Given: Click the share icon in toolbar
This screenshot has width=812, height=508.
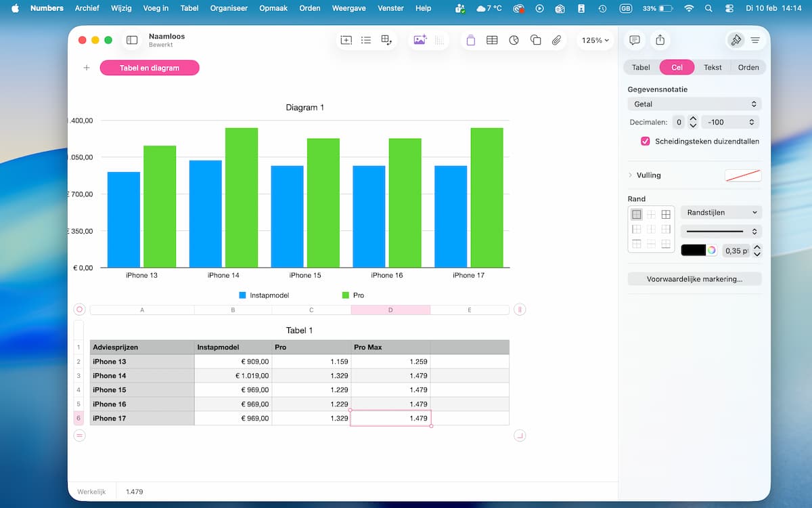Looking at the screenshot, I should click(660, 41).
